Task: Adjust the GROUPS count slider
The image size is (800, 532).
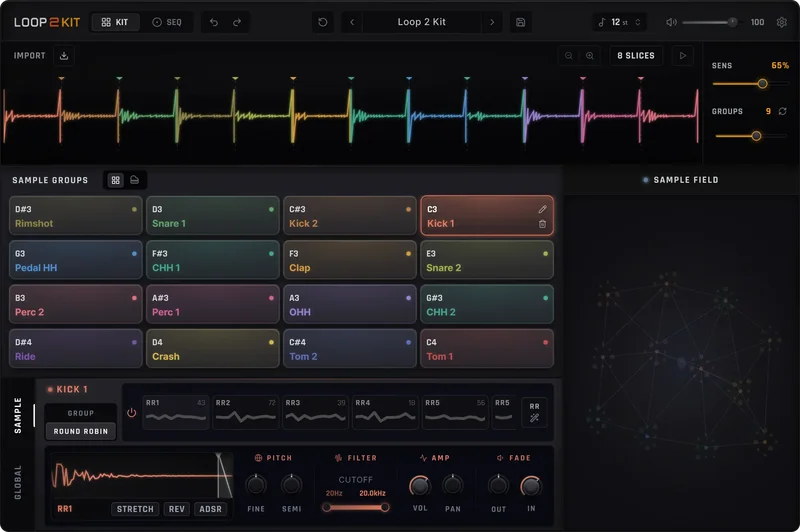Action: click(750, 136)
